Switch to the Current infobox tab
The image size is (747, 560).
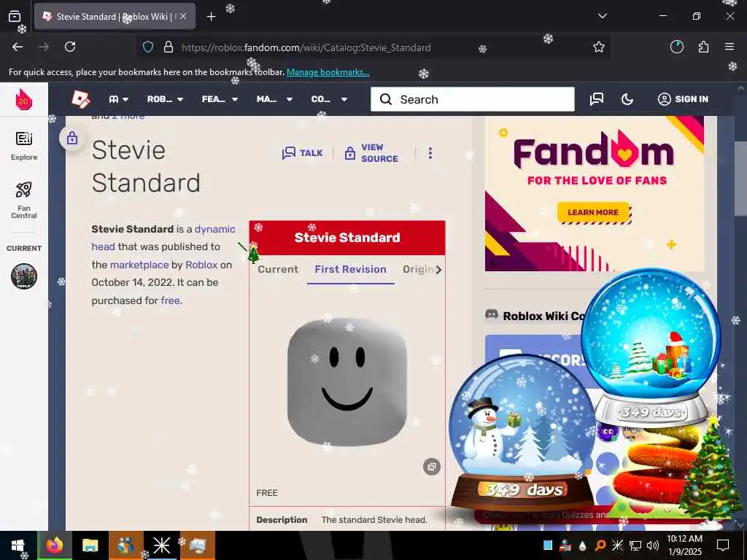pyautogui.click(x=278, y=269)
